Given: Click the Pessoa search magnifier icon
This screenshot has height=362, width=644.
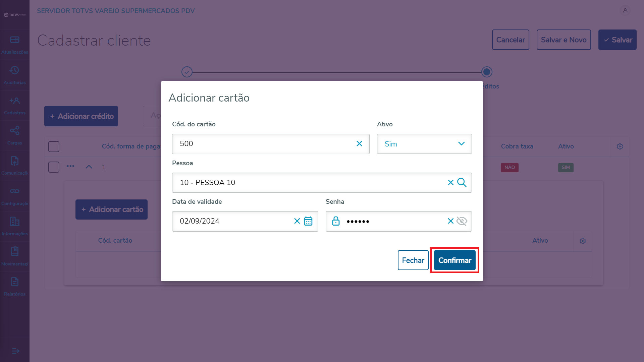Looking at the screenshot, I should [x=462, y=183].
